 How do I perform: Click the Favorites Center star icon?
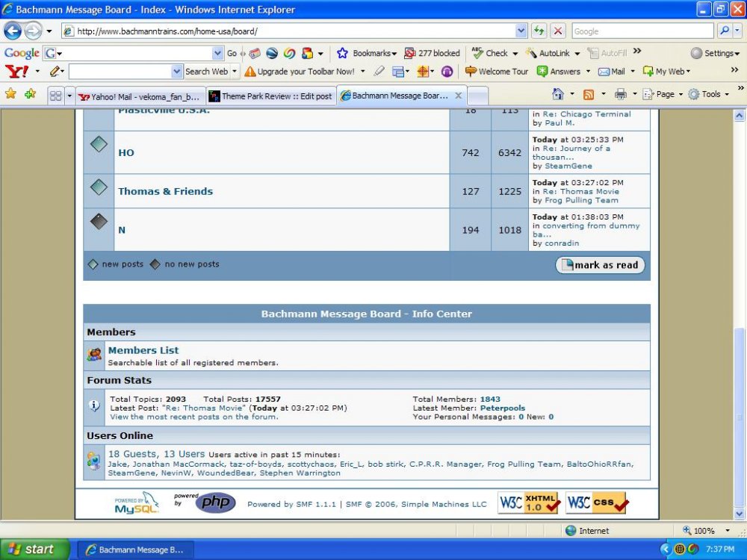pos(10,95)
